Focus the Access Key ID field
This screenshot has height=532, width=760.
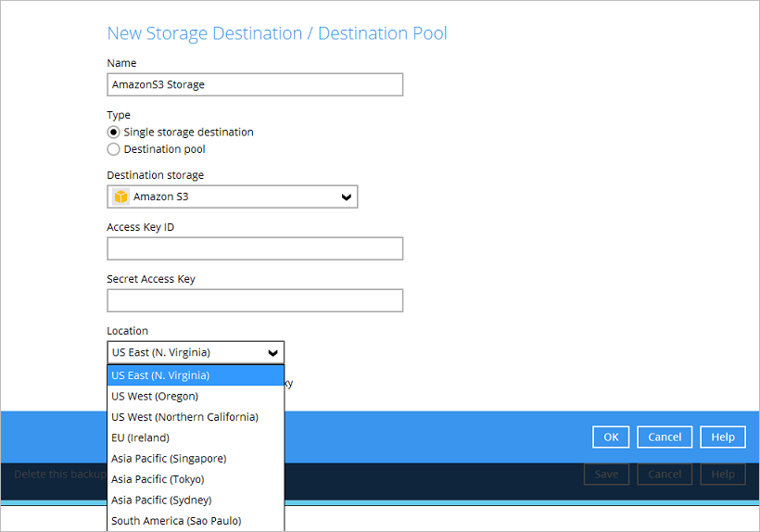255,248
